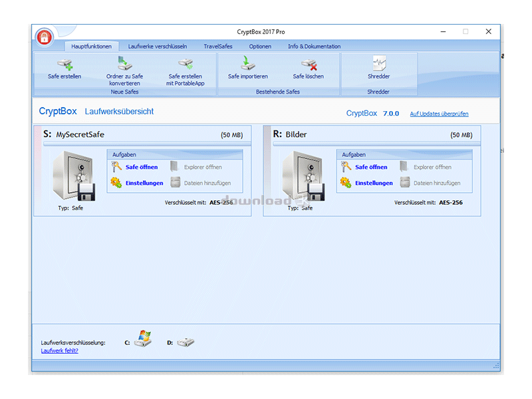Click Dateien hinzufügen text in Bilder
Screen dimensions: 532x399
tap(437, 183)
